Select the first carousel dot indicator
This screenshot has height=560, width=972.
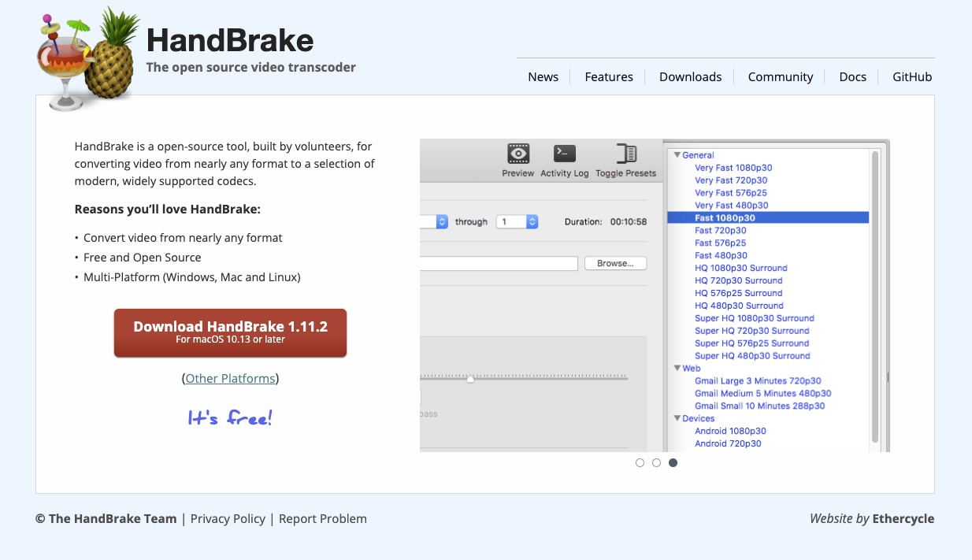click(640, 463)
